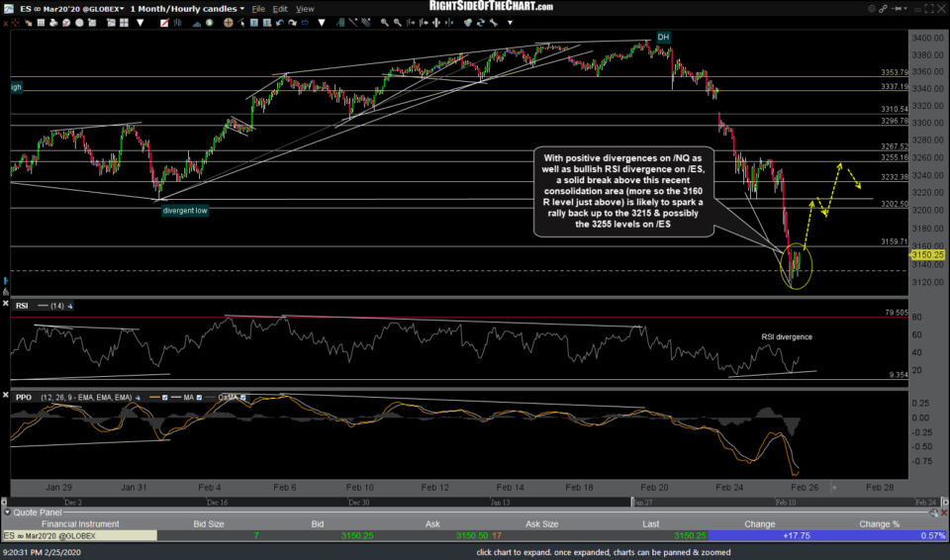950x560 pixels.
Task: Click the Bid Size column header
Action: [x=209, y=524]
